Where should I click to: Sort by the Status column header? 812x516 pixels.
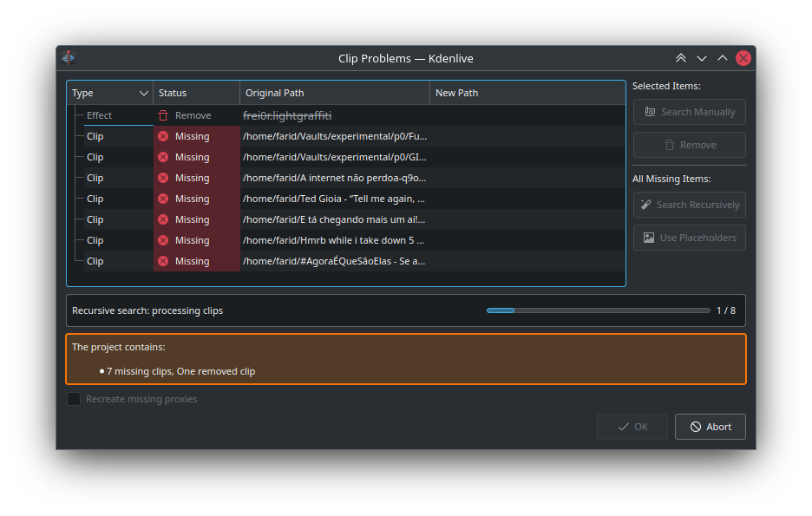[196, 93]
